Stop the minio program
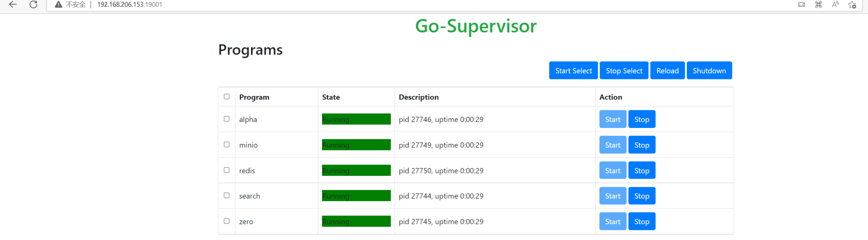This screenshot has height=240, width=868. pyautogui.click(x=641, y=145)
